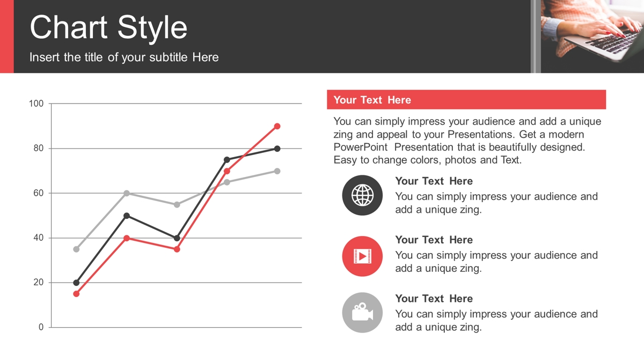644x362 pixels.
Task: Click the red line's lowest point at 15
Action: click(76, 294)
